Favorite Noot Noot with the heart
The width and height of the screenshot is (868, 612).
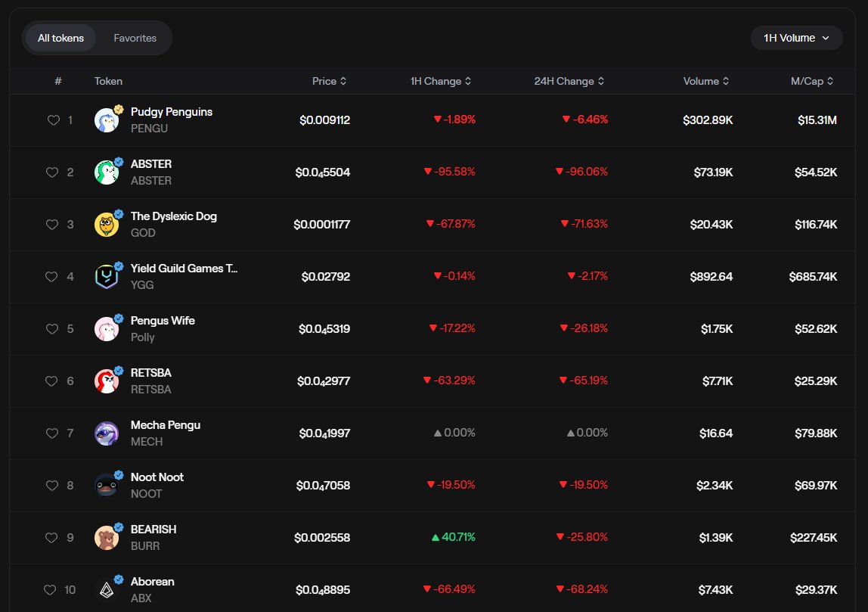(x=52, y=485)
